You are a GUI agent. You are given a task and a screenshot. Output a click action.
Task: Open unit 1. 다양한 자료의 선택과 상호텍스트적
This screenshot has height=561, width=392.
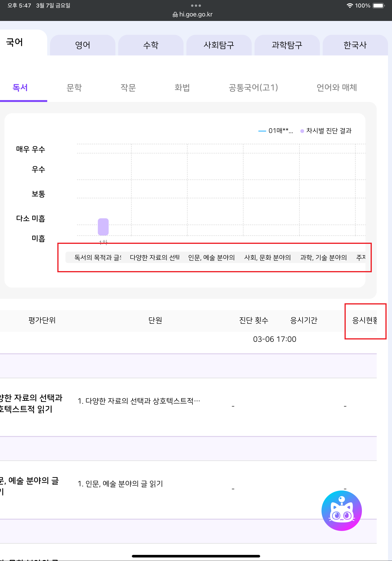pos(139,401)
